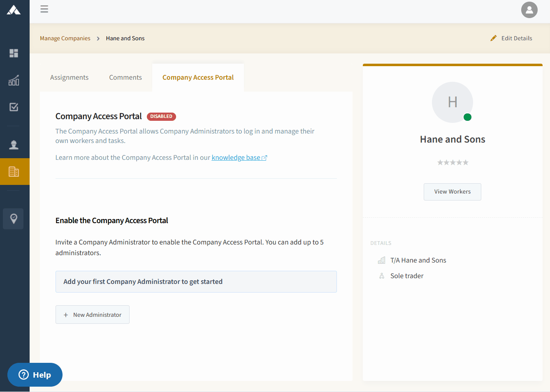
Task: Go back to Manage Companies breadcrumb
Action: point(65,38)
